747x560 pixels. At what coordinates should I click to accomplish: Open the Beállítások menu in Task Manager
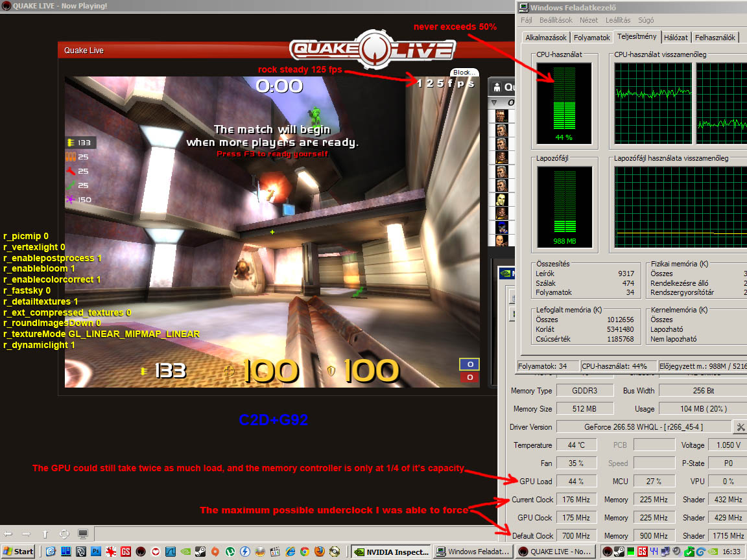[556, 20]
